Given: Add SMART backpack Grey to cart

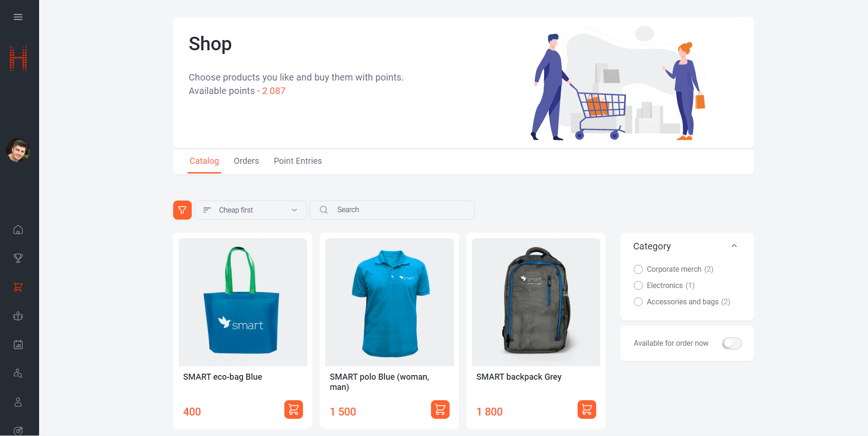Looking at the screenshot, I should [x=587, y=409].
